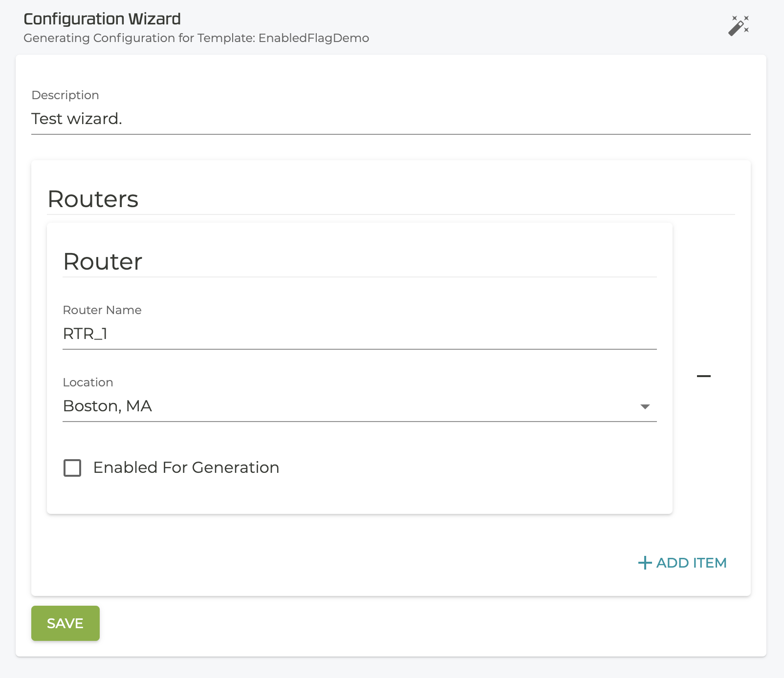Click the Test wizard. description text
The height and width of the screenshot is (678, 784).
pos(77,119)
